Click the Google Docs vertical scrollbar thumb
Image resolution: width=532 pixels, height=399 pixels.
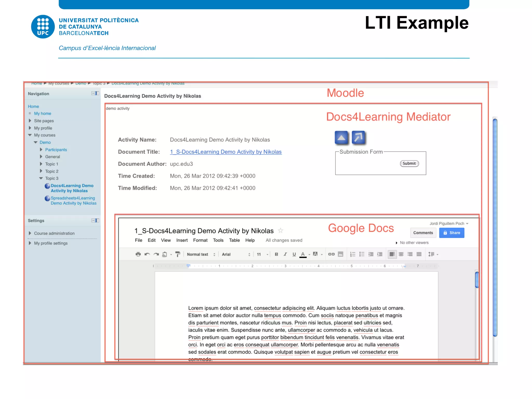coord(477,280)
